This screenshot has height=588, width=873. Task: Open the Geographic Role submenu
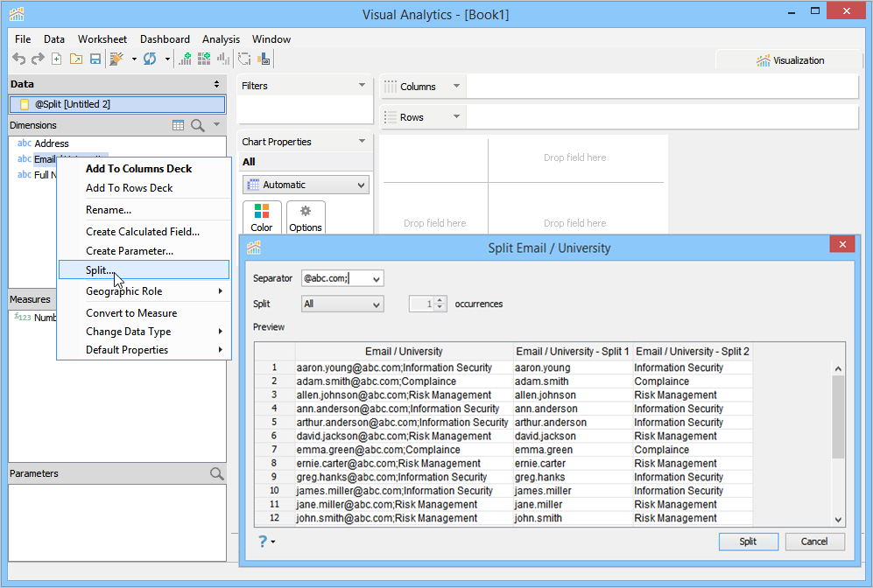point(144,291)
